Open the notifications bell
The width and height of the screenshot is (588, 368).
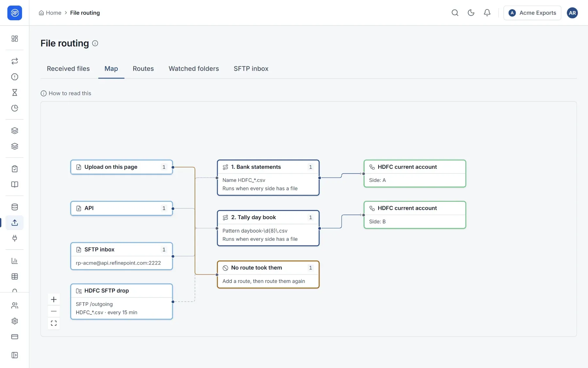[487, 13]
